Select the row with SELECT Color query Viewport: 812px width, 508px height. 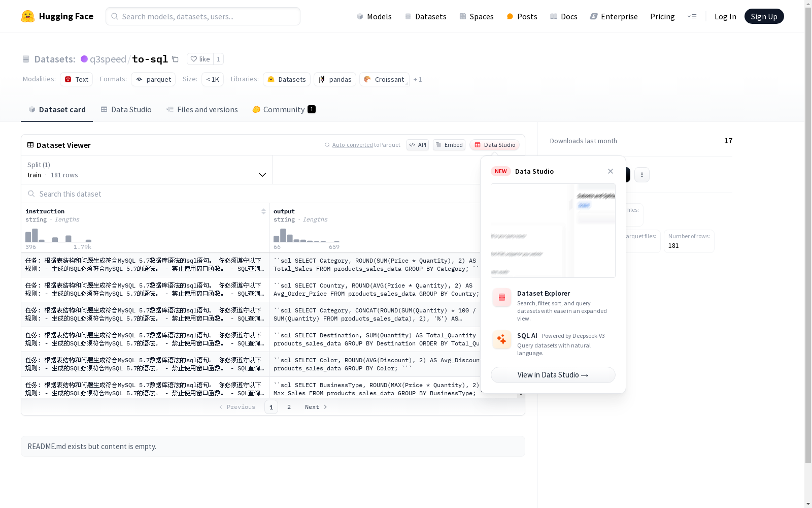click(x=251, y=364)
